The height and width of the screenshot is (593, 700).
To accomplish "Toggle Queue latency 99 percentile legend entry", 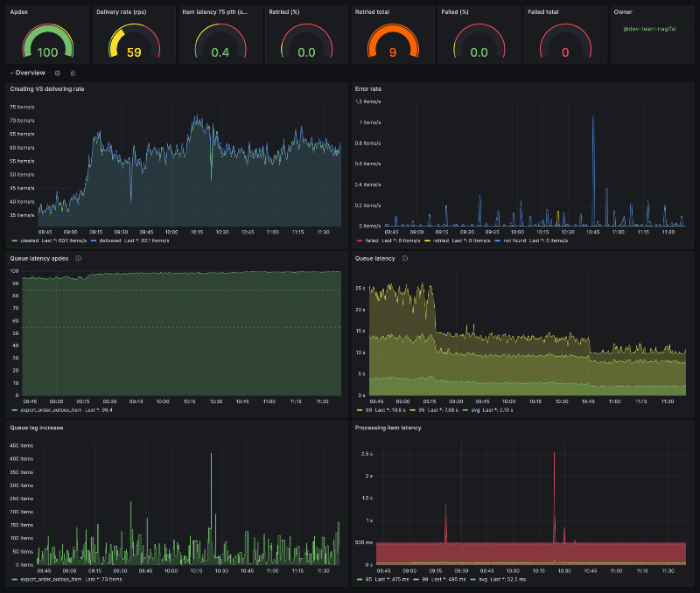I will tap(368, 410).
